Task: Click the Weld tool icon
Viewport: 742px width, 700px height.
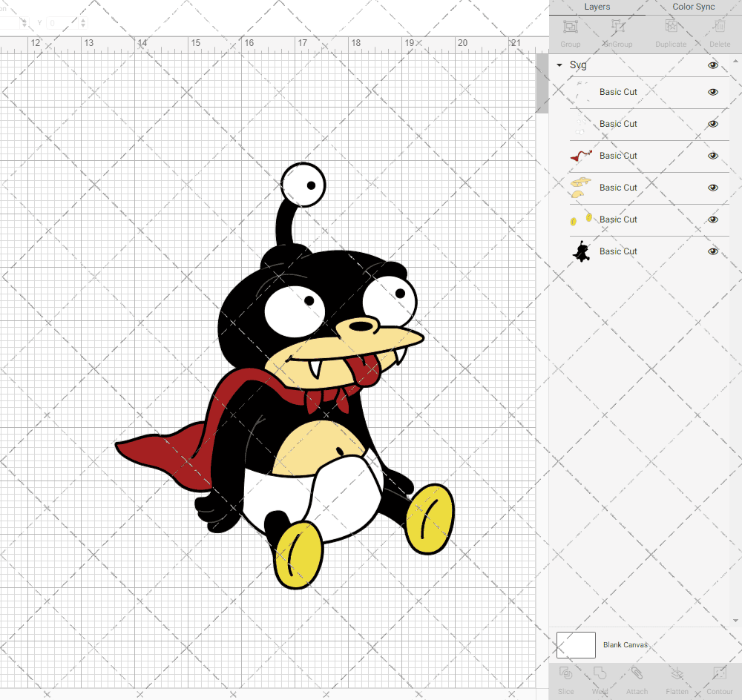Action: (600, 673)
